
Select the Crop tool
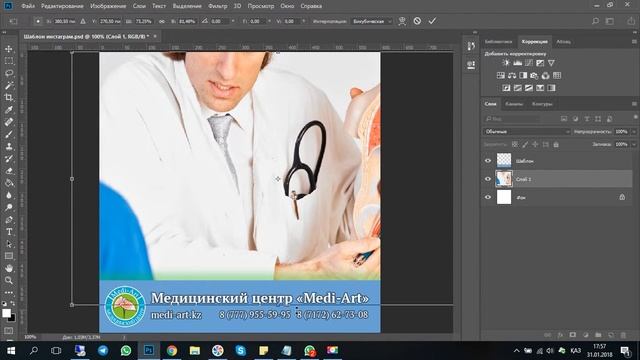9,98
